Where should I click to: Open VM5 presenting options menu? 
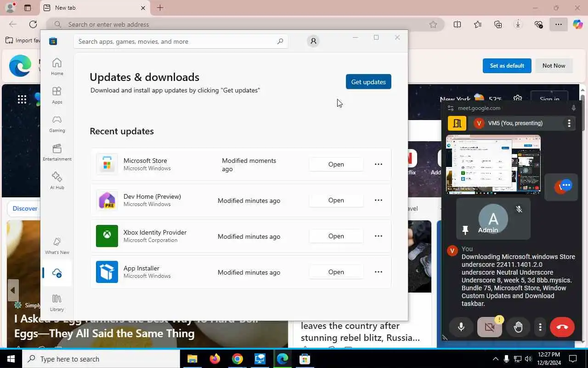[x=569, y=123]
